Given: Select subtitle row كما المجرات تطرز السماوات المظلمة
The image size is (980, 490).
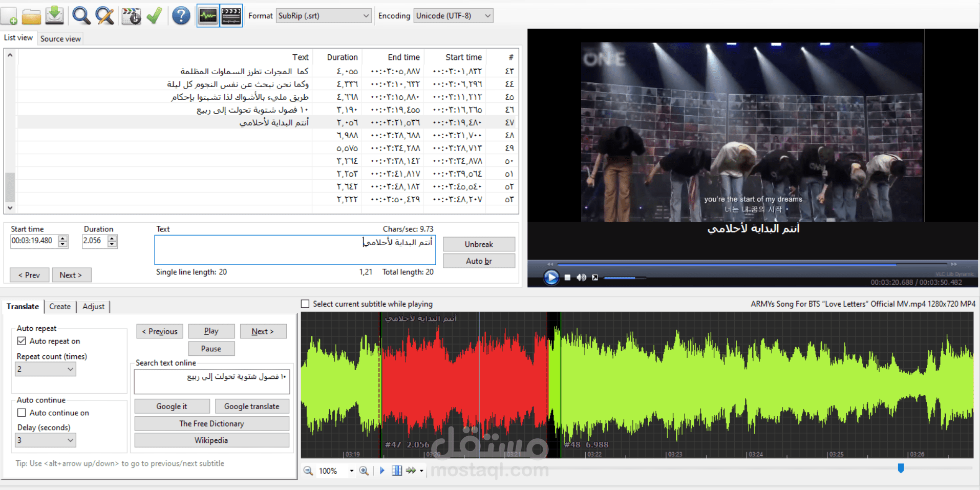Looking at the screenshot, I should click(267, 71).
